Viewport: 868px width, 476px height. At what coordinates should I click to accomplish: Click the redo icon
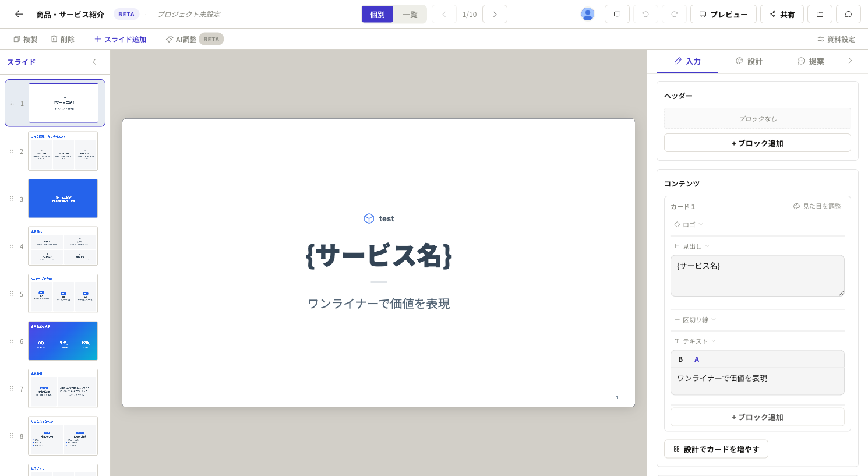pyautogui.click(x=674, y=14)
